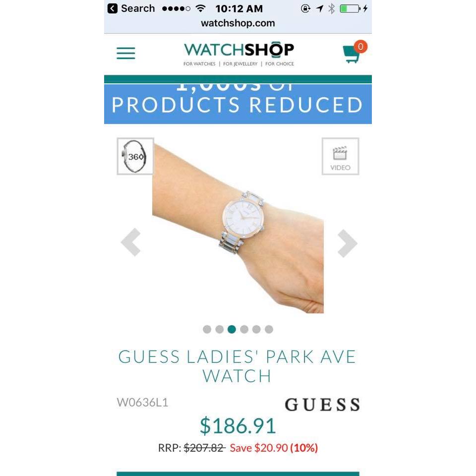Launch the 360 degree watch view

pos(135,156)
